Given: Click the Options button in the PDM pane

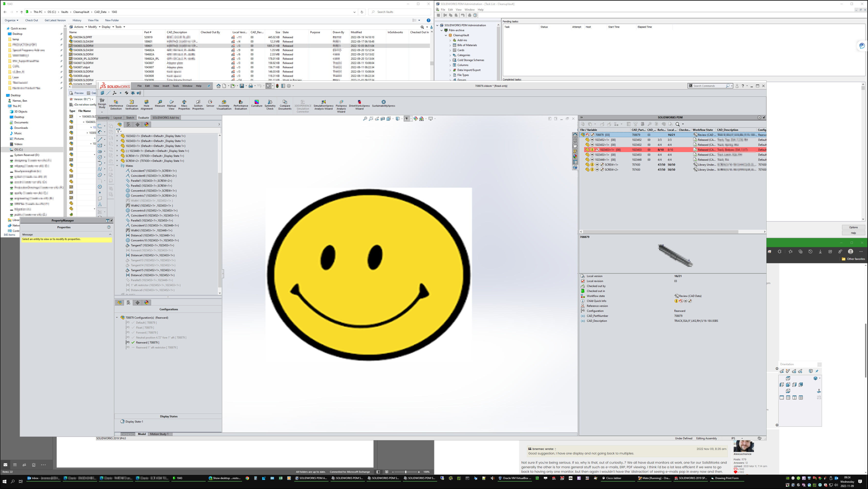Looking at the screenshot, I should click(854, 227).
